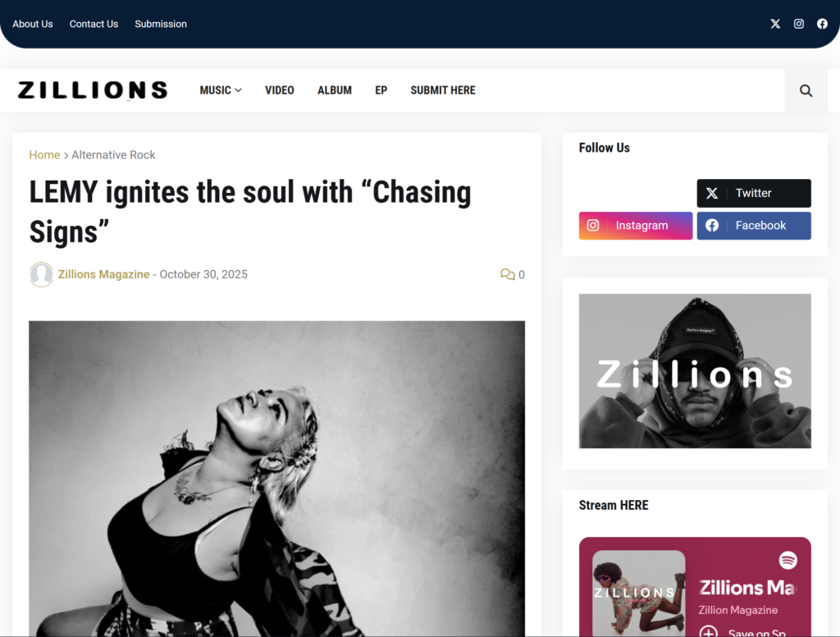The image size is (840, 637).
Task: Open the Contact Us link
Action: 94,24
